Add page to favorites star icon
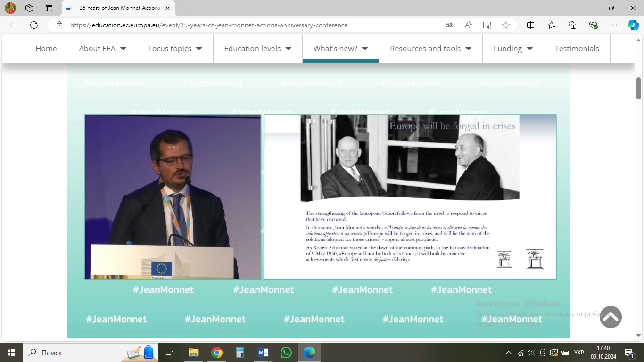The width and height of the screenshot is (644, 362). [x=506, y=25]
